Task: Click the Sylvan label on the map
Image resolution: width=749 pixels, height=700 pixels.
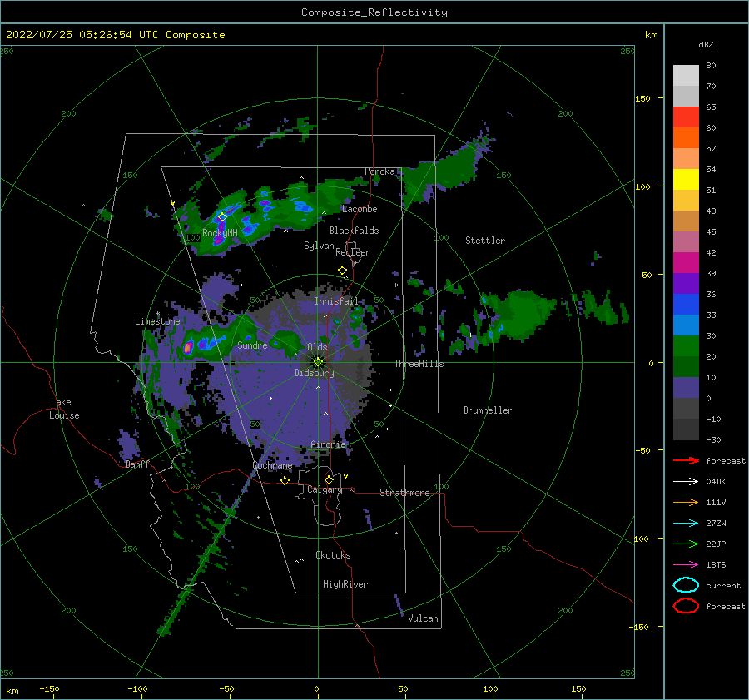Action: click(x=319, y=246)
